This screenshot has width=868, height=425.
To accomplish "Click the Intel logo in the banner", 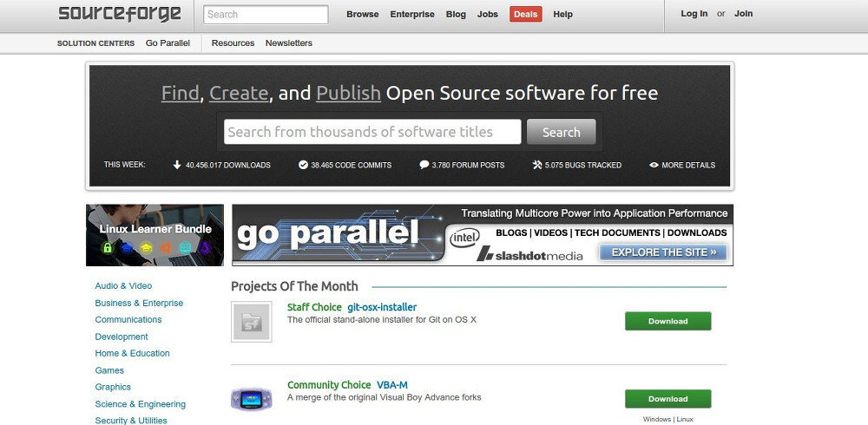I will click(464, 238).
